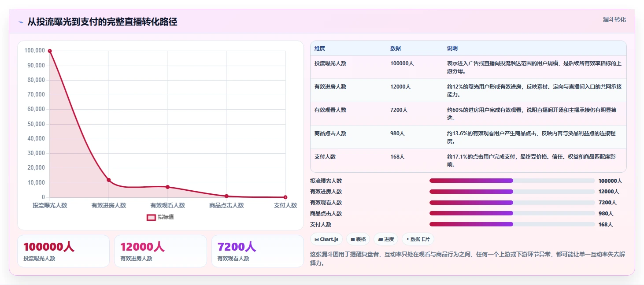Image resolution: width=644 pixels, height=285 pixels.
Task: Click the 漏斗转化 tag in header
Action: click(x=614, y=19)
